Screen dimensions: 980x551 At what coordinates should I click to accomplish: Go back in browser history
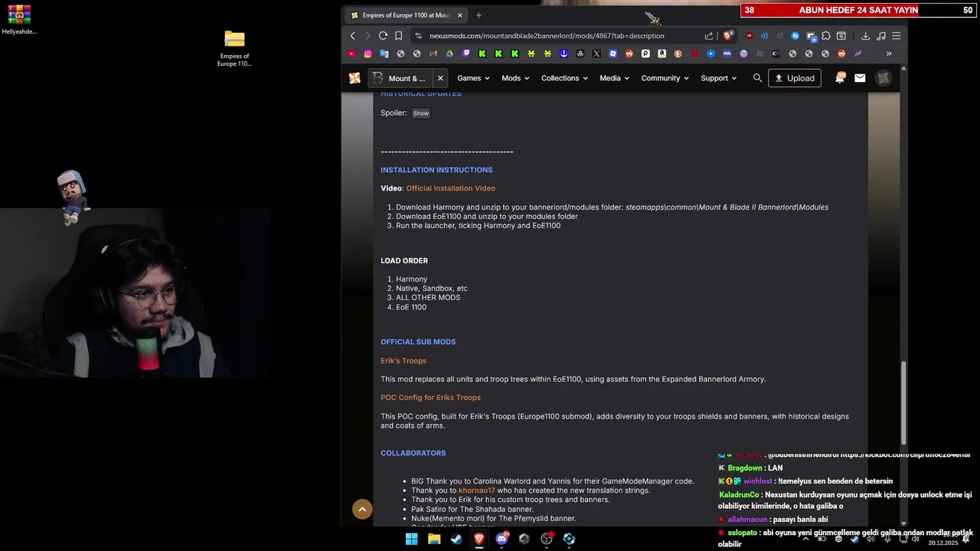tap(353, 36)
